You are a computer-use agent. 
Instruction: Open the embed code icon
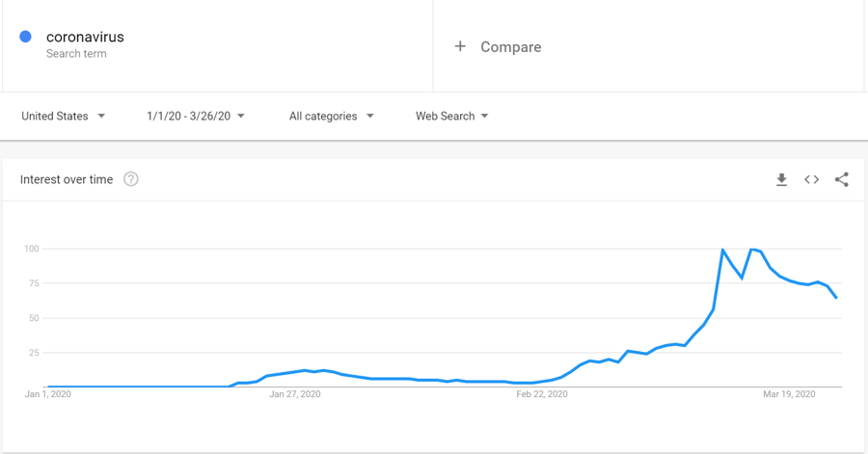[x=811, y=179]
